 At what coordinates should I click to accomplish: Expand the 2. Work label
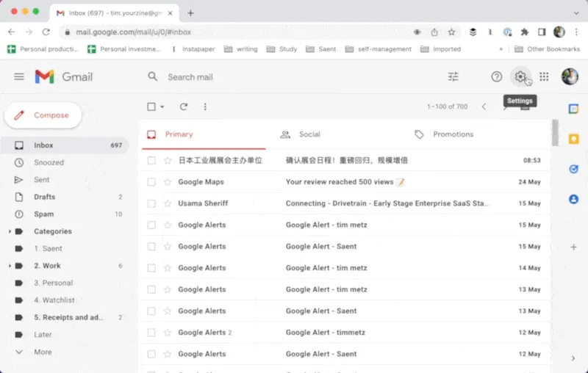click(10, 266)
